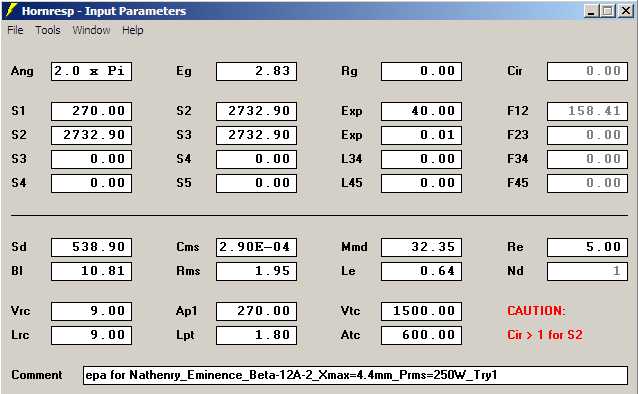Click the Le field showing 0.64
638x394 pixels.
tap(422, 271)
